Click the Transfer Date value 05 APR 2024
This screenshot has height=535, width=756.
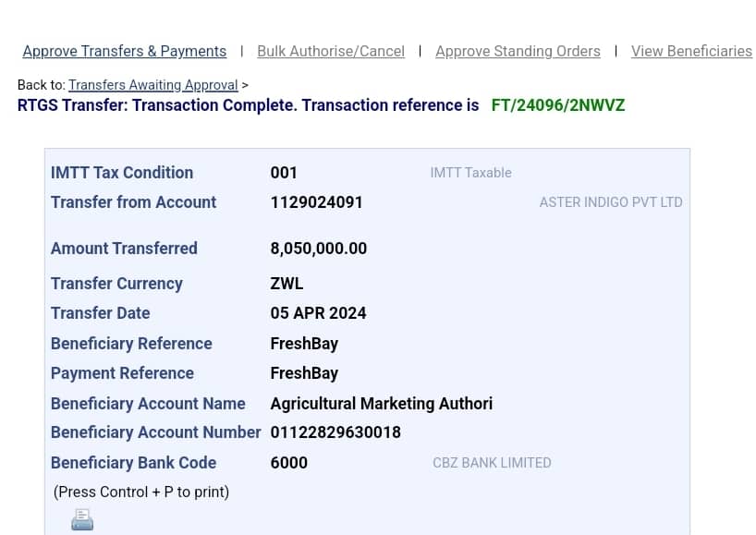point(318,313)
